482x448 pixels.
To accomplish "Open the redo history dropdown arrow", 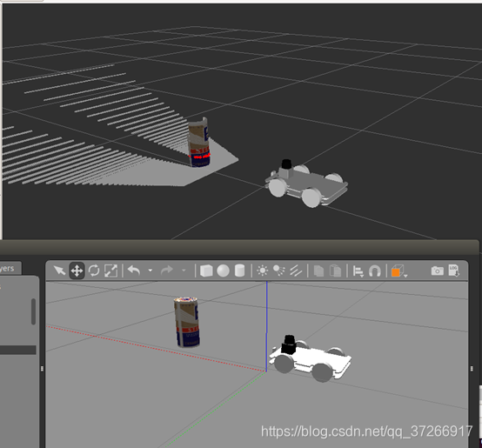I will [x=184, y=271].
